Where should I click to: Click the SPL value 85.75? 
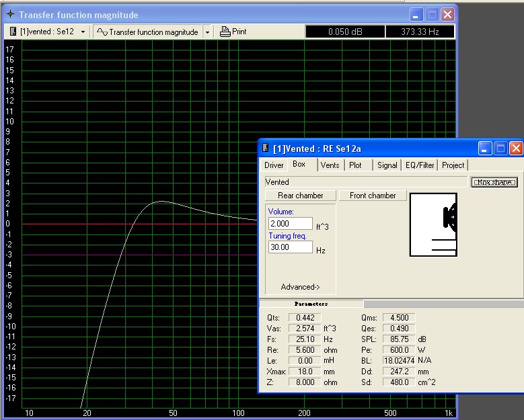tap(400, 339)
